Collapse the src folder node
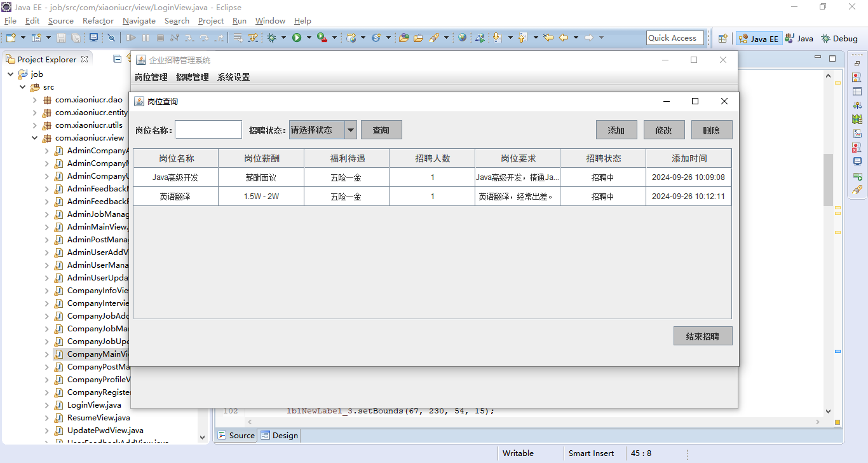The image size is (868, 463). coord(23,87)
